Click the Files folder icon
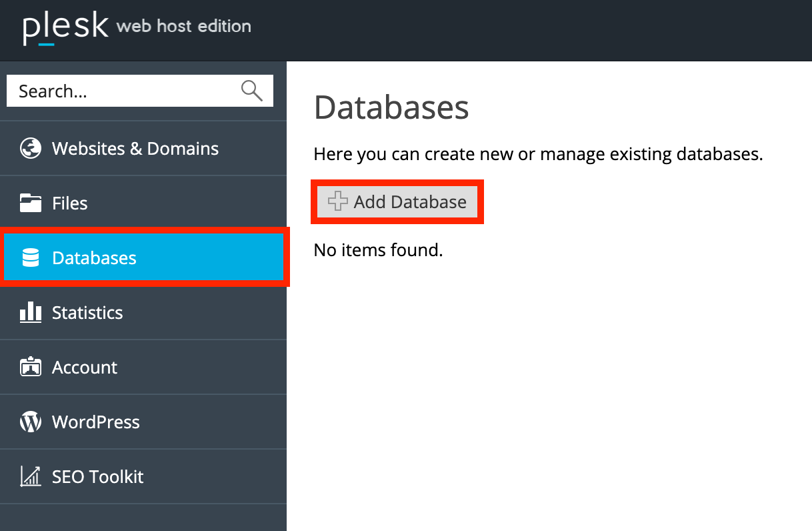The height and width of the screenshot is (531, 812). pos(31,203)
